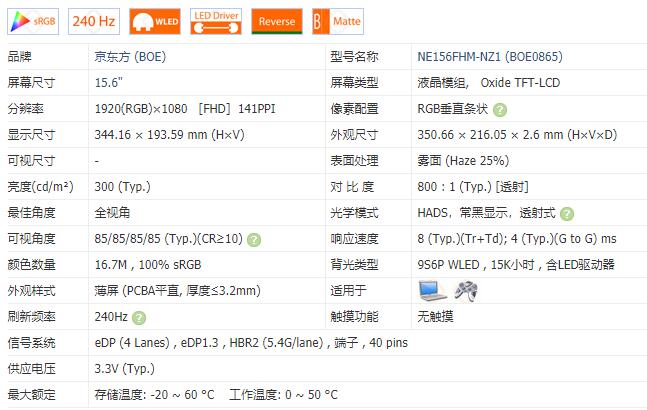Click the LED Driver badge
This screenshot has height=410, width=647.
coord(216,21)
